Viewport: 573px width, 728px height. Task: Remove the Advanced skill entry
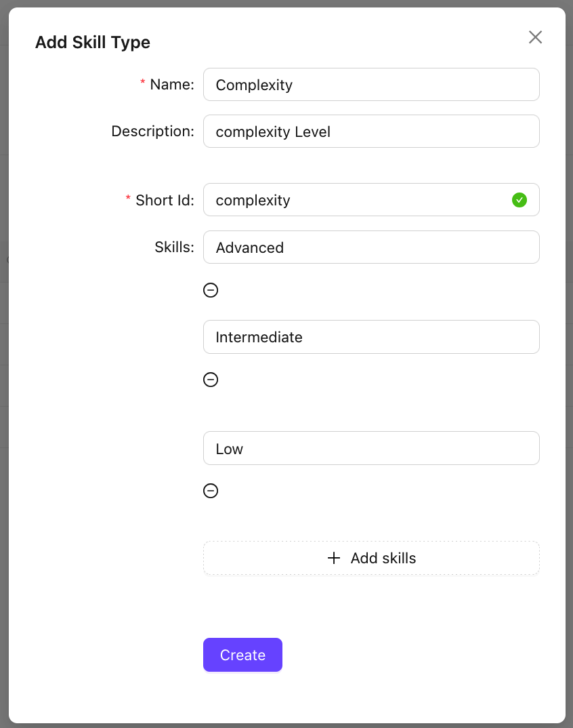211,290
